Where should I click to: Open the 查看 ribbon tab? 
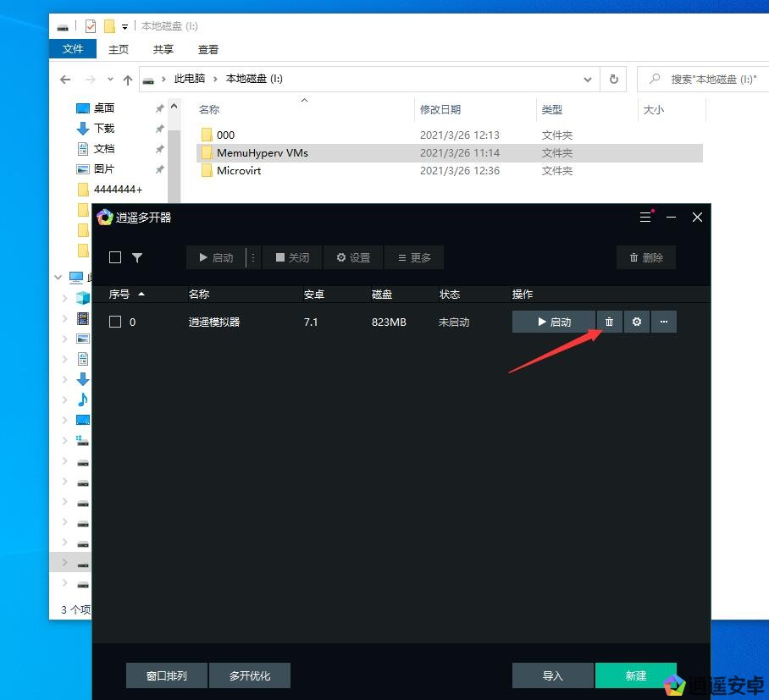click(x=208, y=49)
